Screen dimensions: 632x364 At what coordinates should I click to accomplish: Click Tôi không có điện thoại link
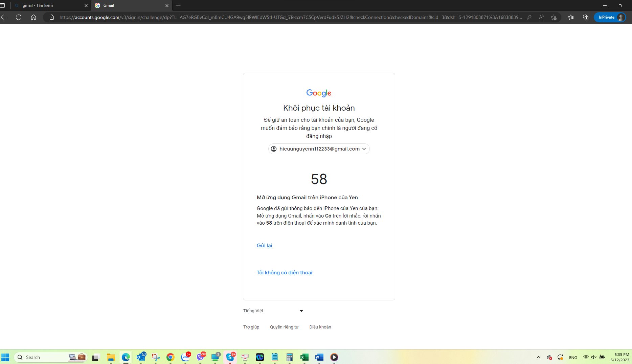284,273
